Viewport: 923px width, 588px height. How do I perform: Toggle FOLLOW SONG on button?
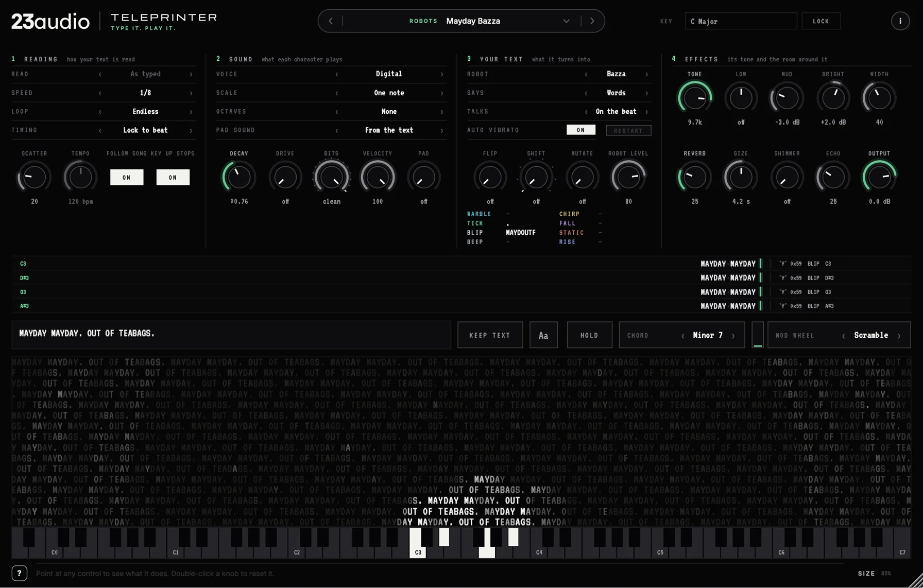coord(127,177)
